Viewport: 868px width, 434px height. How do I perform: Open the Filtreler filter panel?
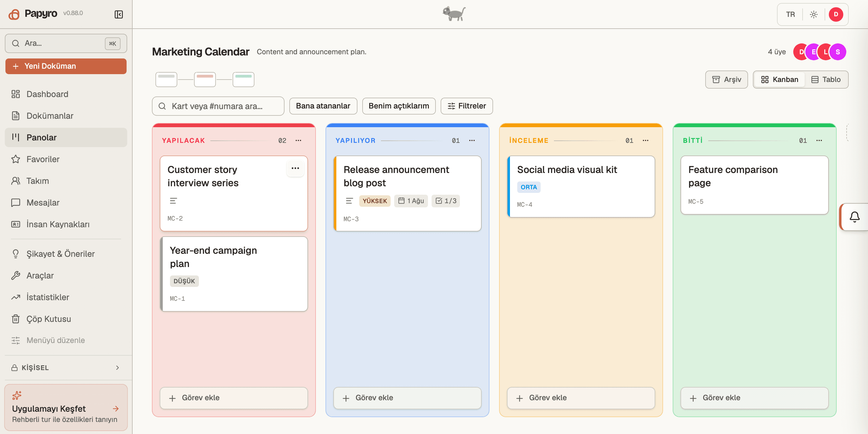click(x=467, y=106)
